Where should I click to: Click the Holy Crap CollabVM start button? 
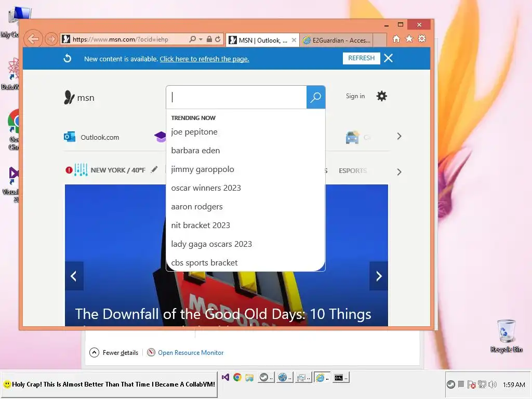tap(109, 384)
